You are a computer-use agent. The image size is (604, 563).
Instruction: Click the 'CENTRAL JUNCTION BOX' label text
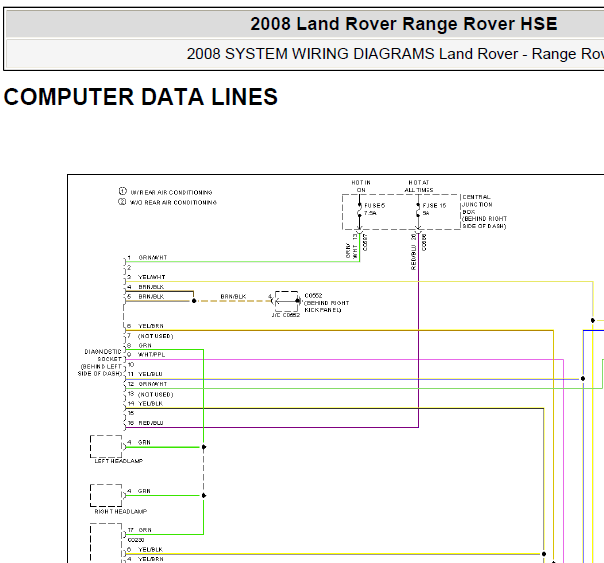478,204
